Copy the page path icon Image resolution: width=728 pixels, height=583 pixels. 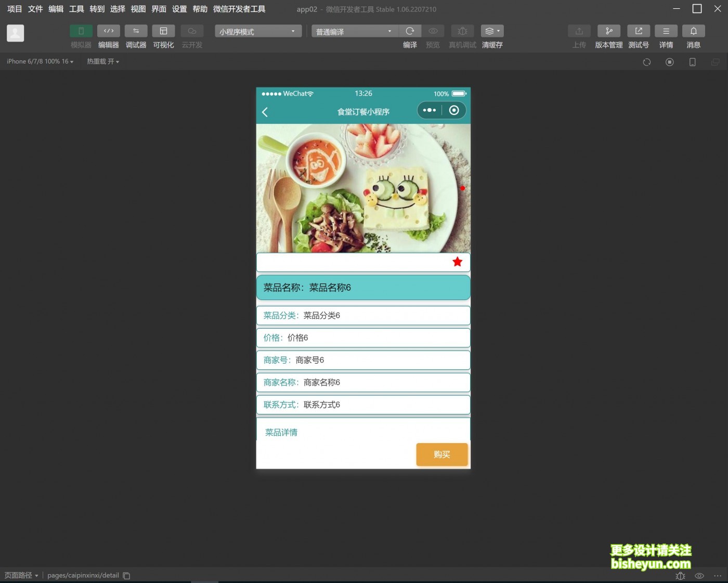(126, 576)
